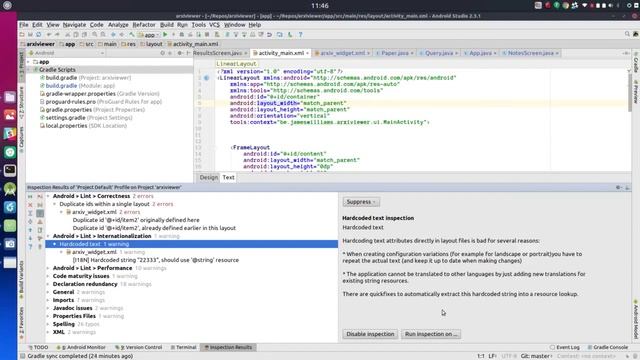The height and width of the screenshot is (360, 640).
Task: Click the Make Project hammer icon
Action: 132,35
